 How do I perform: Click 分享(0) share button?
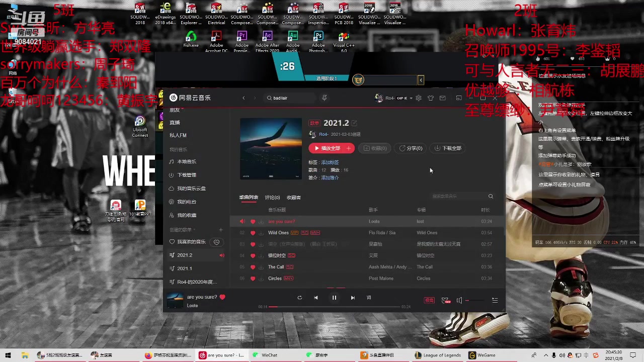[x=411, y=148]
